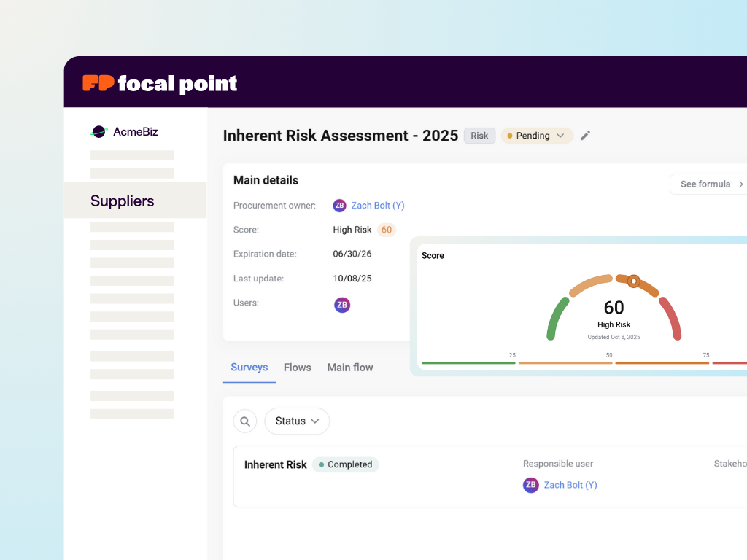Open Zach Bolt (Y) procurement owner profile link
The width and height of the screenshot is (747, 560).
[x=378, y=206]
